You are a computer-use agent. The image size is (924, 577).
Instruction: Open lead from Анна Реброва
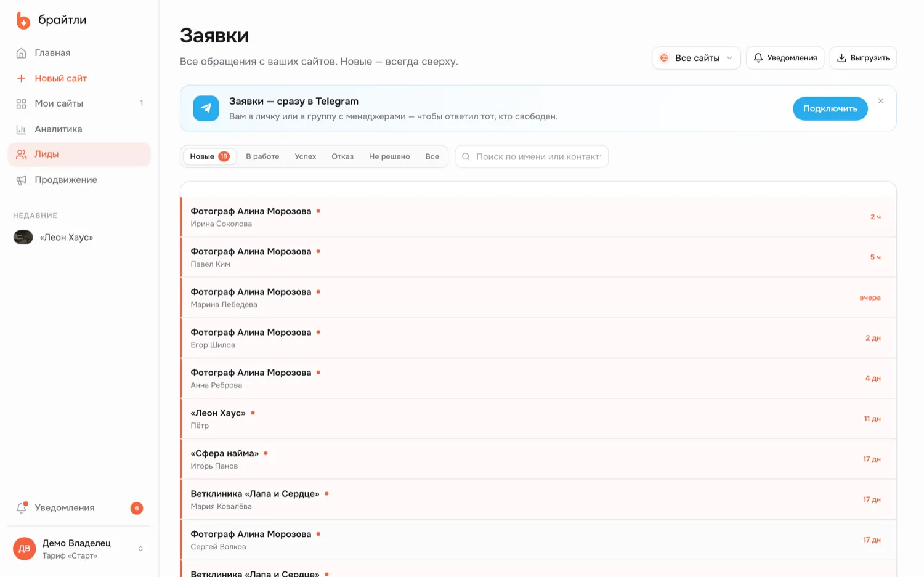[x=538, y=378]
